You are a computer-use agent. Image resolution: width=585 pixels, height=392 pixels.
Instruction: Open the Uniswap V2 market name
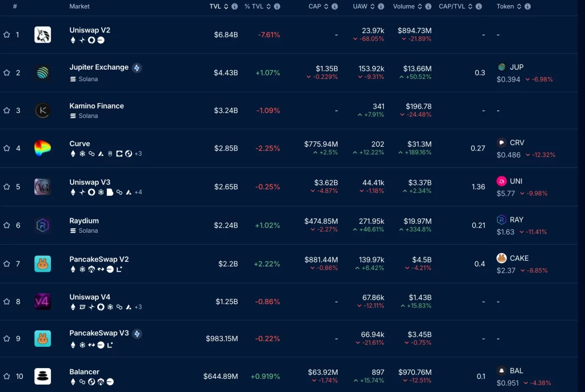90,30
